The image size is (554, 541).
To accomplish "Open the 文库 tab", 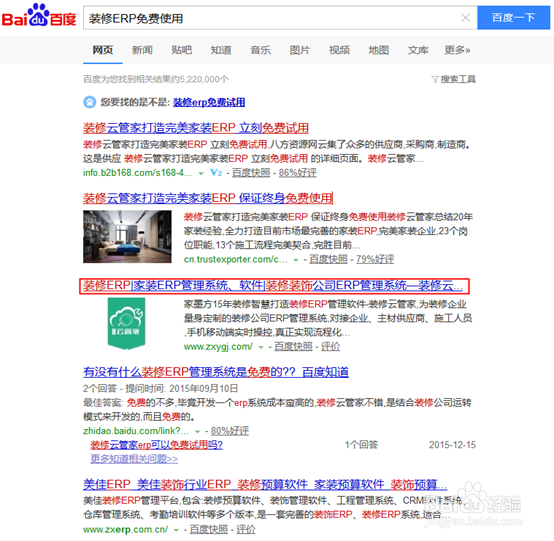I will click(418, 50).
